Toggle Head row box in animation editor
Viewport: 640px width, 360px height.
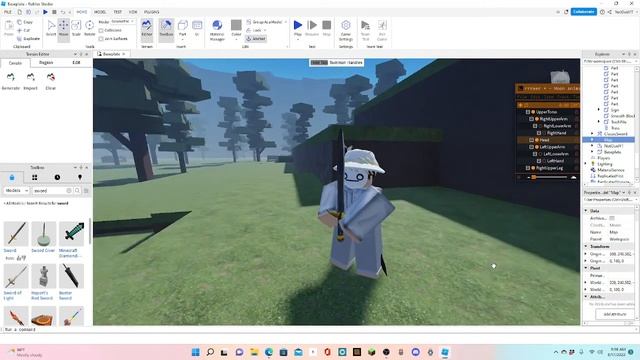[531, 140]
